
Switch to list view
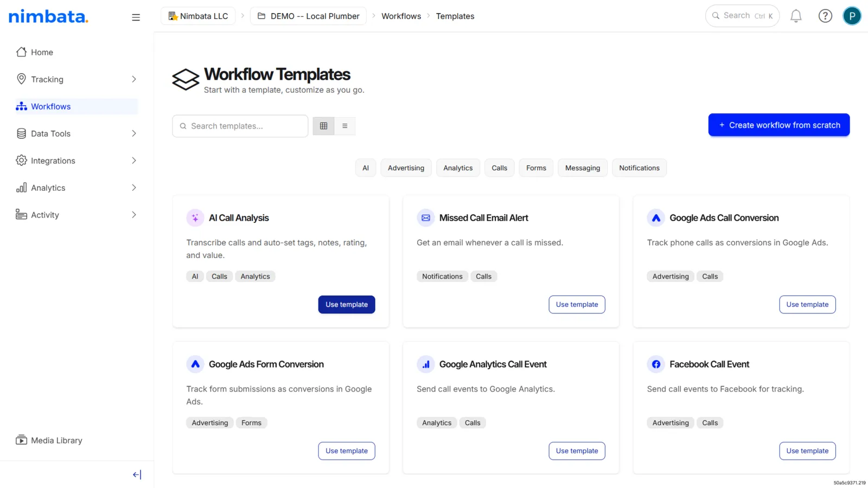click(x=344, y=126)
